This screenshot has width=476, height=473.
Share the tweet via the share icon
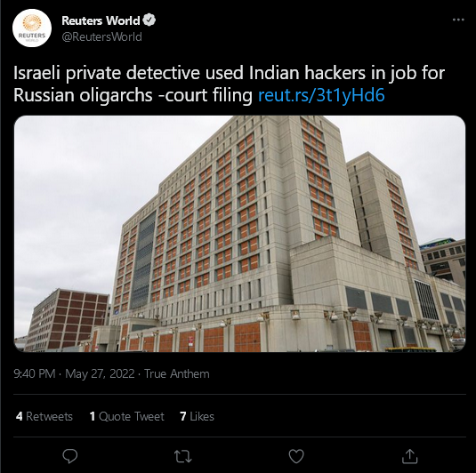(x=409, y=456)
